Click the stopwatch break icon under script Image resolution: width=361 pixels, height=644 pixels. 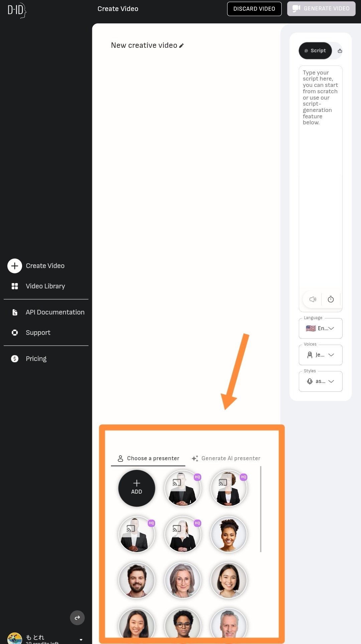coord(331,299)
